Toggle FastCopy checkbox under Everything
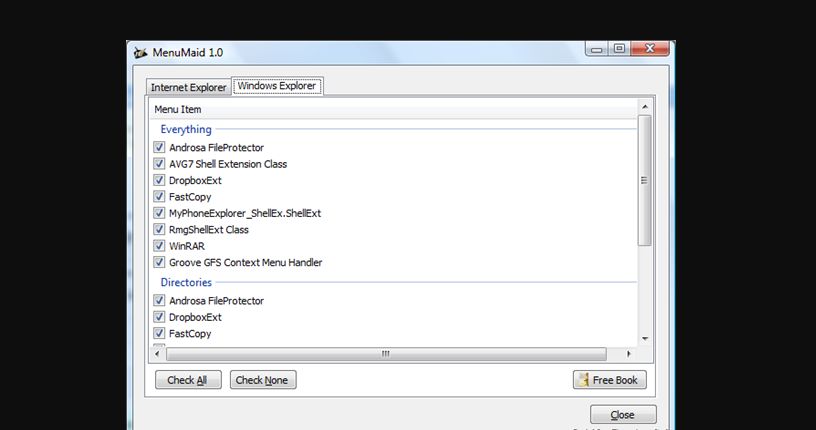Viewport: 816px width, 430px height. (159, 197)
